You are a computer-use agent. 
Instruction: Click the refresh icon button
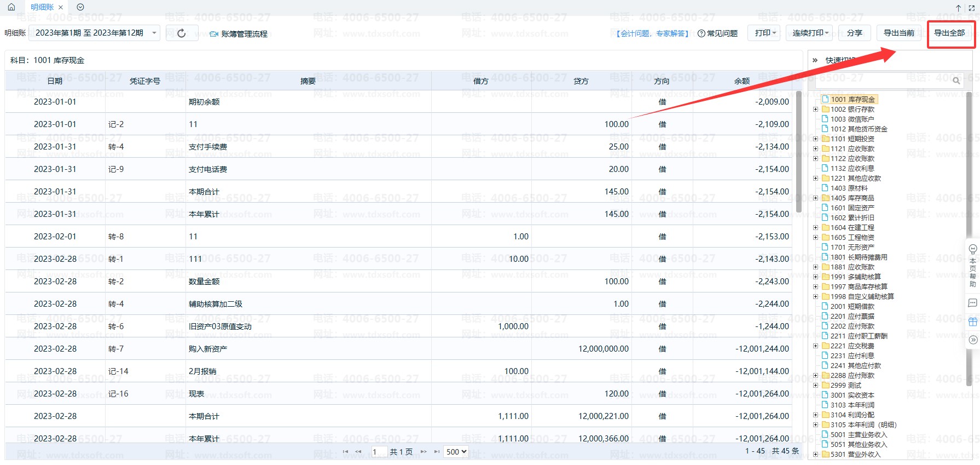[182, 33]
